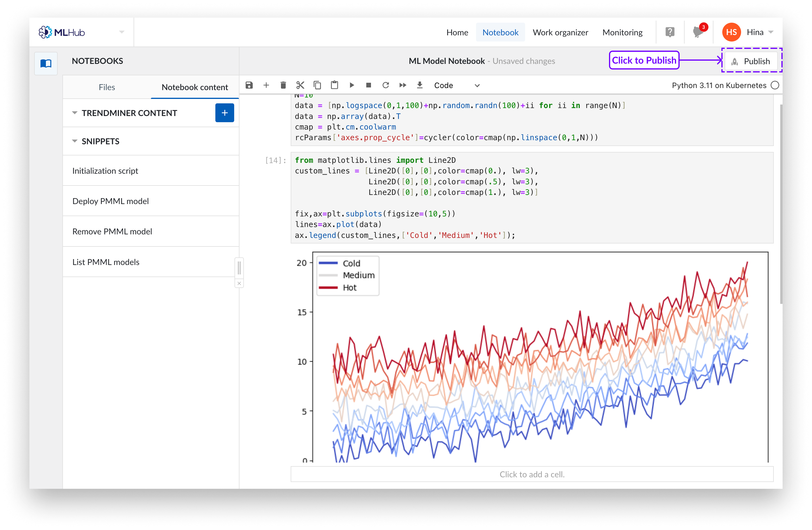This screenshot has width=812, height=530.
Task: Run the selected cell with the play icon
Action: point(352,85)
